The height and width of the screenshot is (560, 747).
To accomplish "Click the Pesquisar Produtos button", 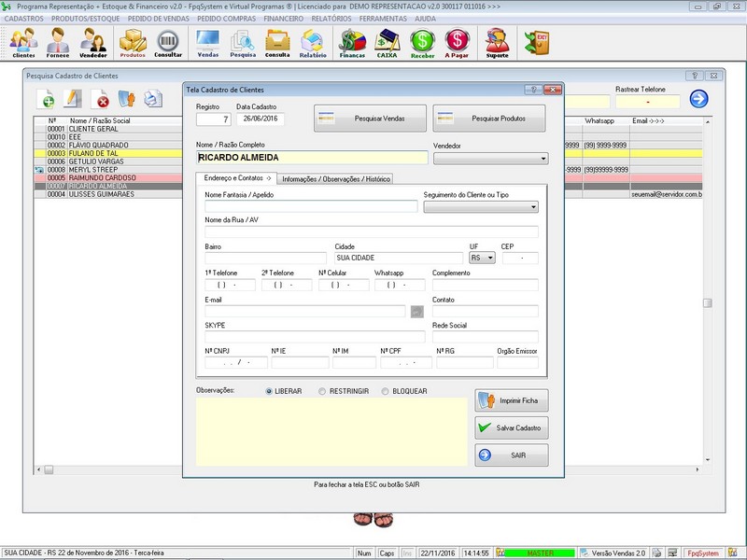I will (x=488, y=119).
